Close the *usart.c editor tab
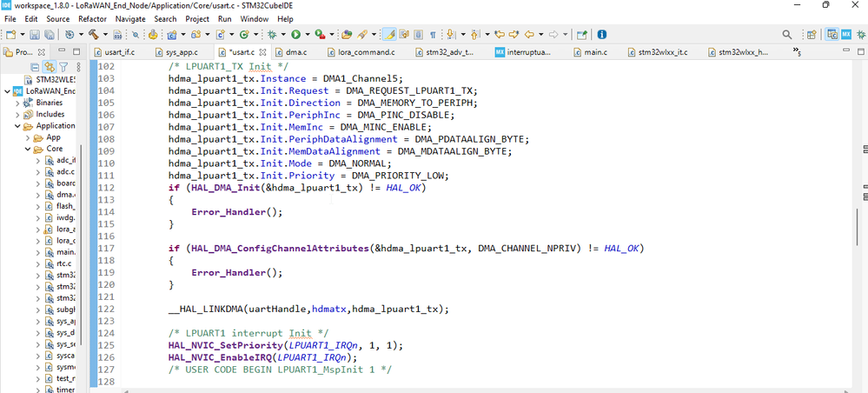Screen dimensions: 868x393 coord(262,53)
